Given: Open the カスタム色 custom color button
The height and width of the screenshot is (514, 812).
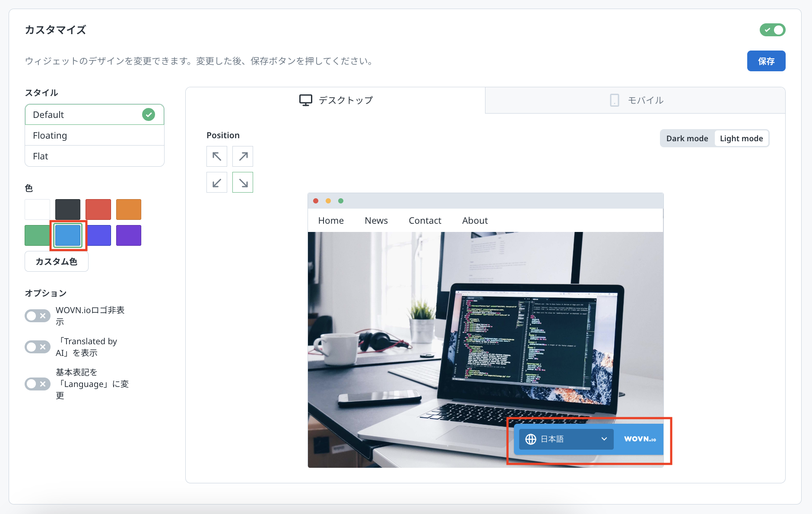Looking at the screenshot, I should click(57, 262).
